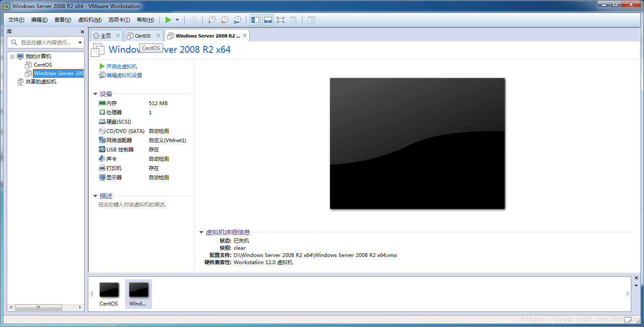Click the console view toolbar icon
Image resolution: width=644 pixels, height=327 pixels.
pos(311,20)
